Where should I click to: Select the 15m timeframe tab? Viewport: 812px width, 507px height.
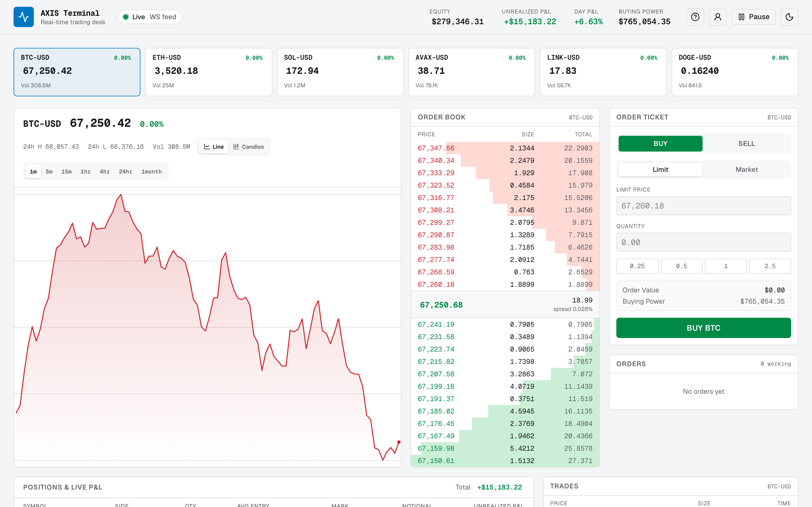67,171
